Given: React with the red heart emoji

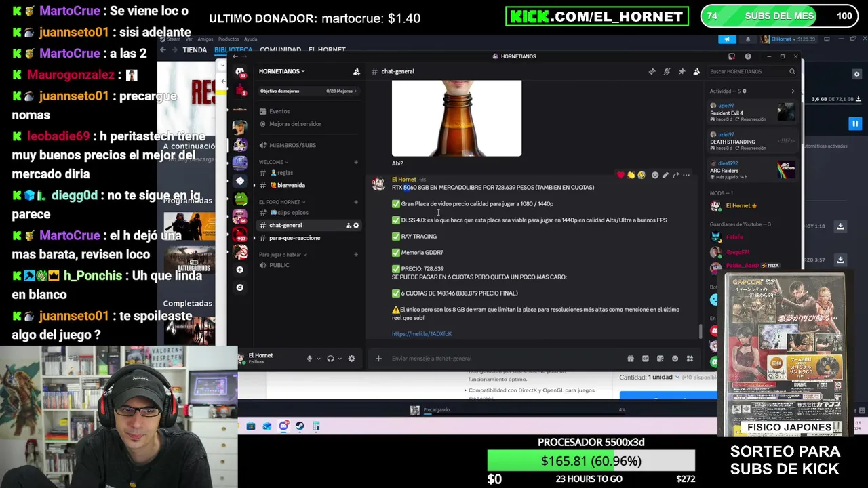Looking at the screenshot, I should pos(620,175).
